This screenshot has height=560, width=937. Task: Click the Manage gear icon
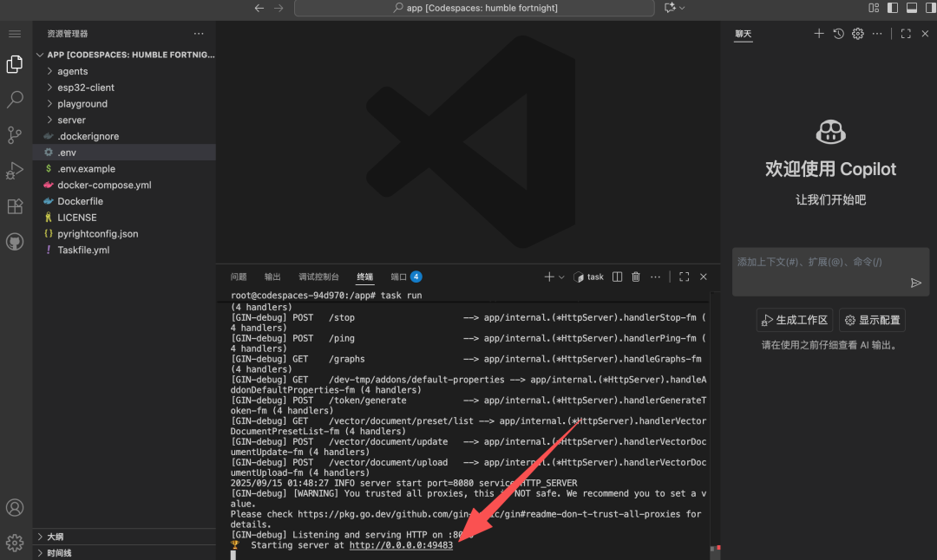tap(15, 543)
